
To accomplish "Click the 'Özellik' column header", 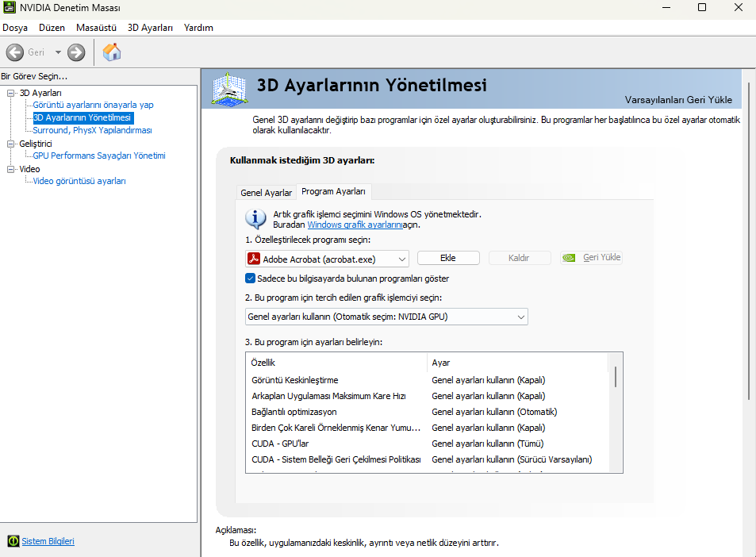I will tap(336, 363).
